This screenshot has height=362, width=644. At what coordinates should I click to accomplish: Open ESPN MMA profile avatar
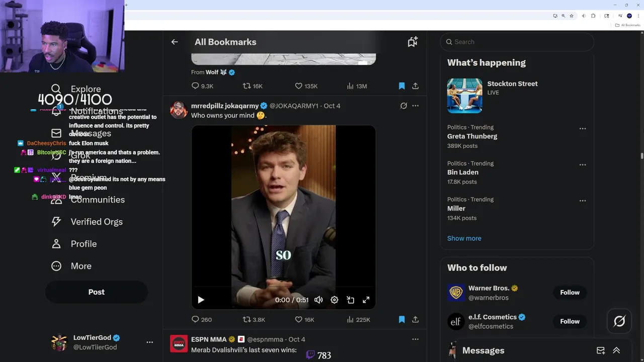(x=179, y=343)
